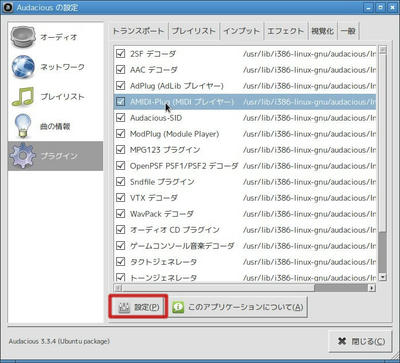
Task: Click the horizontal scrollbar left arrow
Action: click(117, 287)
